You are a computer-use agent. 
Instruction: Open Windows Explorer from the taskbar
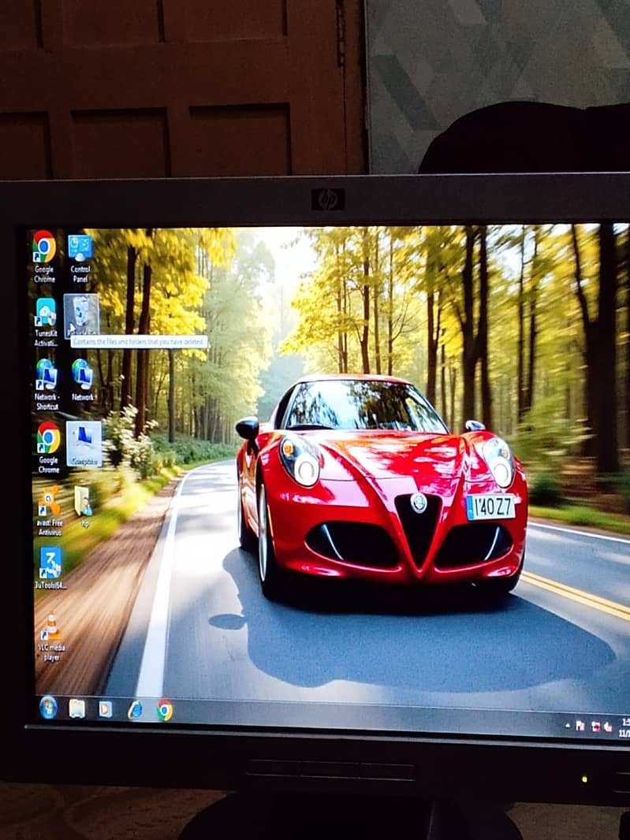(77, 708)
